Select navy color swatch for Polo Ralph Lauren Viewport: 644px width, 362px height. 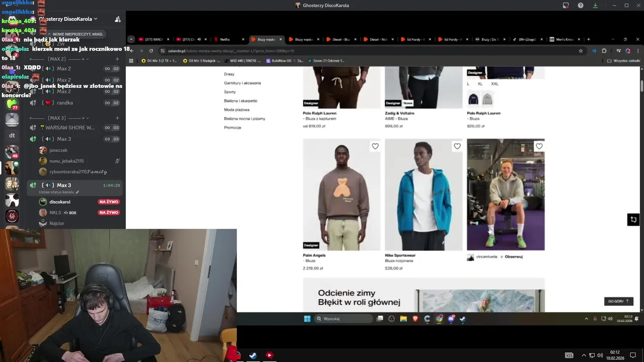point(473,99)
